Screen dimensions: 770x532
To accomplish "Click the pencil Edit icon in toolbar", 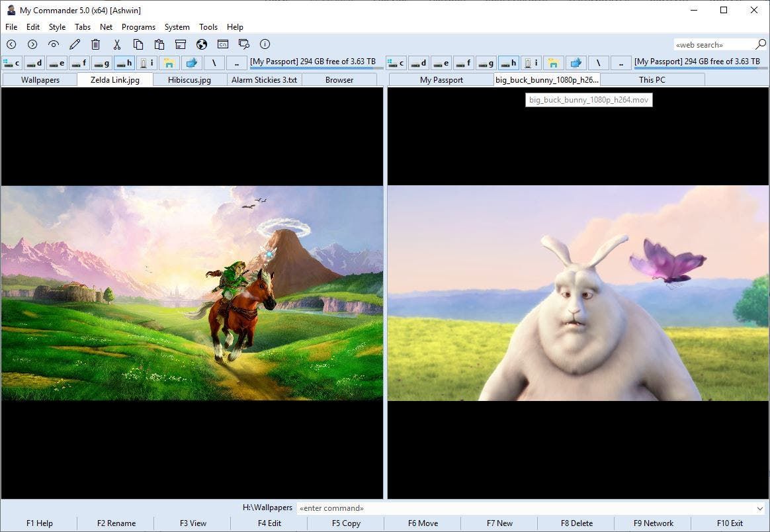I will click(75, 44).
